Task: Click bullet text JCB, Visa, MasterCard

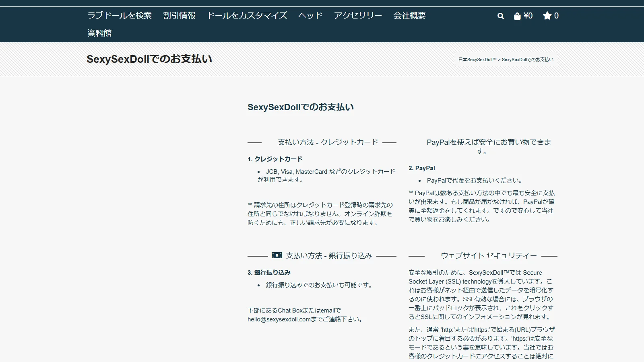Action: tap(296, 172)
